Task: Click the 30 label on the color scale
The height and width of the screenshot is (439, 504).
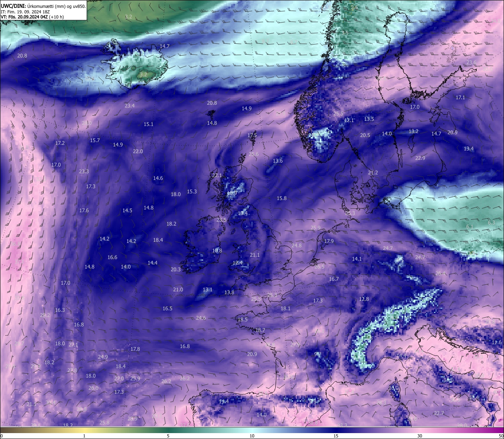Action: pos(420,436)
